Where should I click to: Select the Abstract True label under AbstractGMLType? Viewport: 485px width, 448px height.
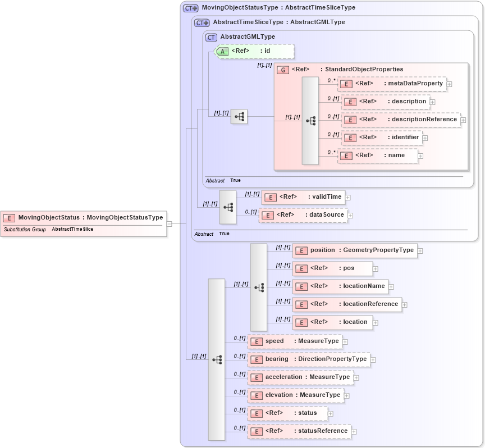pos(223,180)
